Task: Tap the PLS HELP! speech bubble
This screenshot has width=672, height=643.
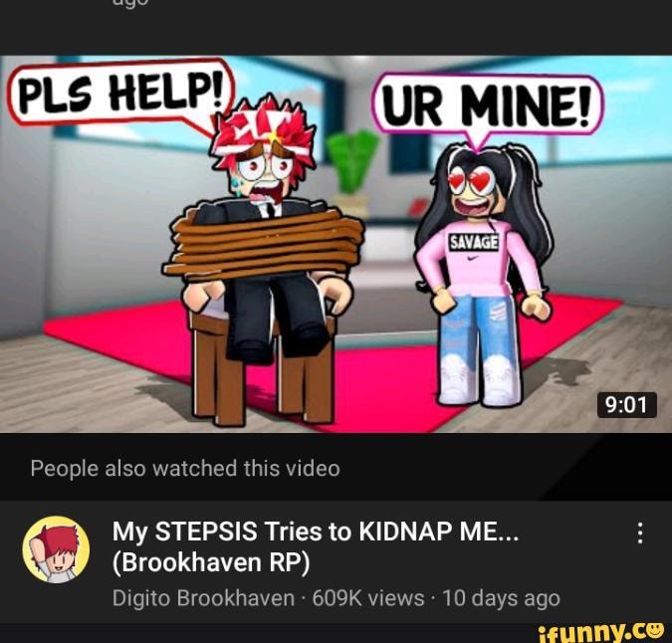Action: (x=121, y=93)
